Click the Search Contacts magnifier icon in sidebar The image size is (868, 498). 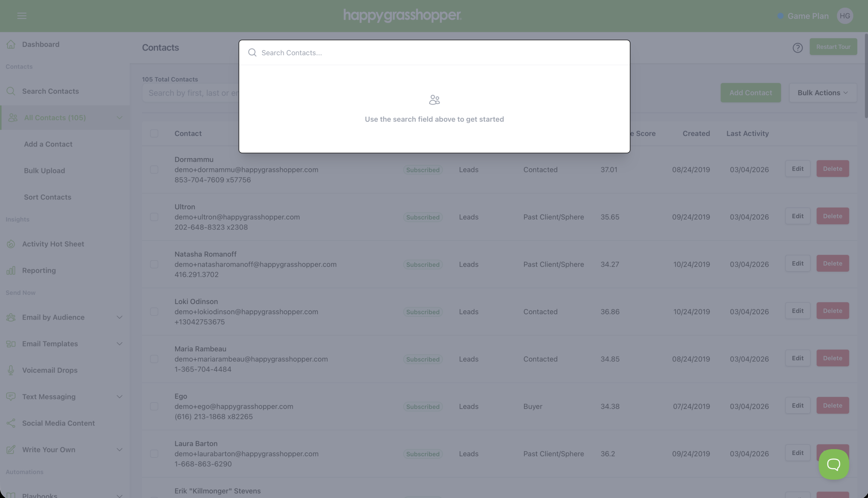11,91
